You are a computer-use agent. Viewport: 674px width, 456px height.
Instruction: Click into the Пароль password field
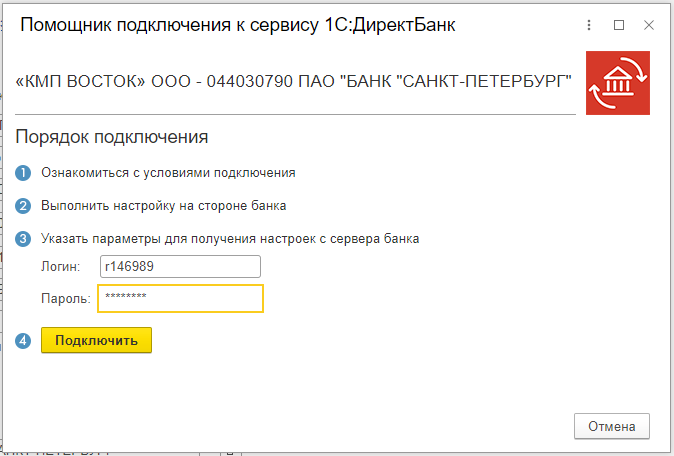[180, 298]
